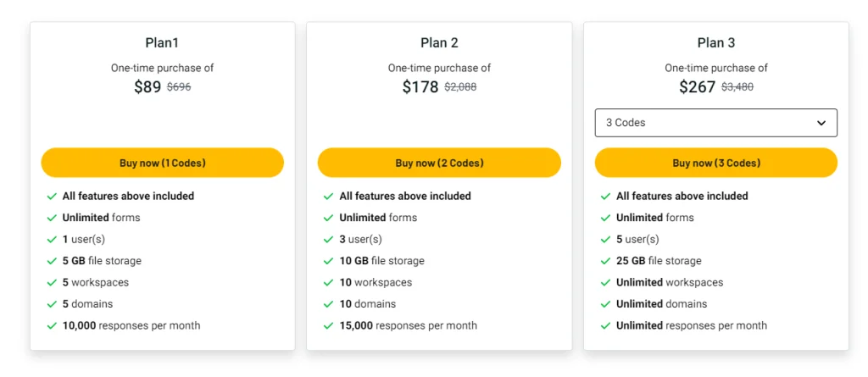
Task: Click the Plan 3 title
Action: point(715,43)
